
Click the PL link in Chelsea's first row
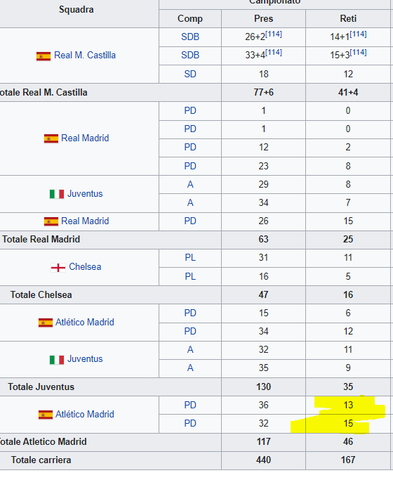click(190, 258)
